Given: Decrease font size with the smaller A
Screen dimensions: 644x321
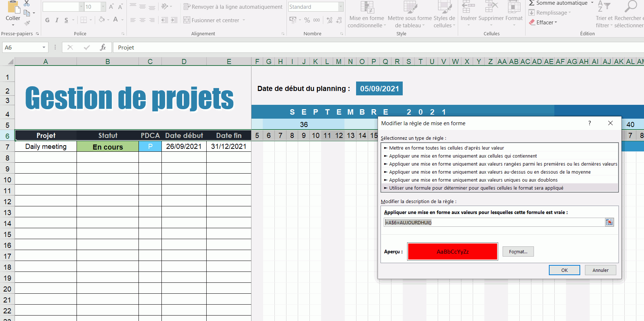Looking at the screenshot, I should pos(120,7).
